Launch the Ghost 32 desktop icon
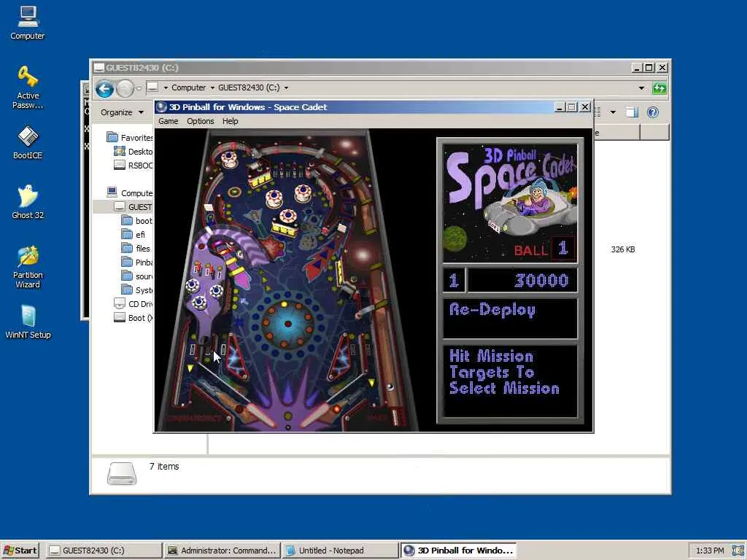 click(28, 202)
